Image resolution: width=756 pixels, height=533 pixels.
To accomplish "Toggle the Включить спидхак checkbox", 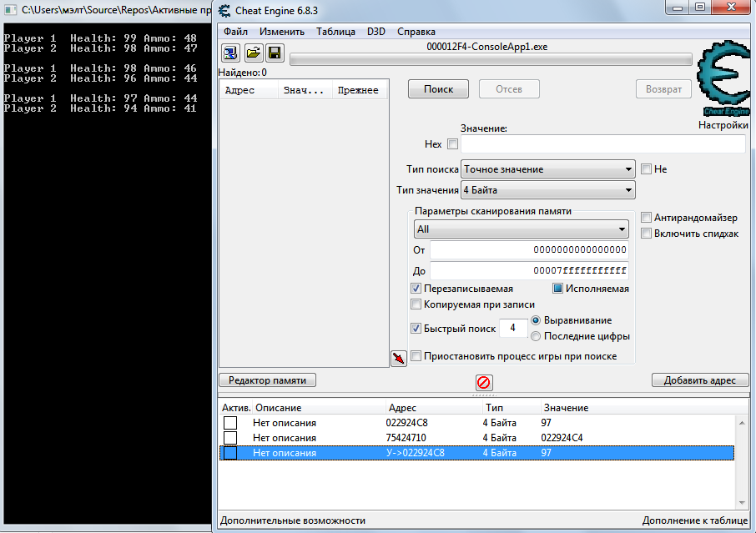I will [646, 234].
